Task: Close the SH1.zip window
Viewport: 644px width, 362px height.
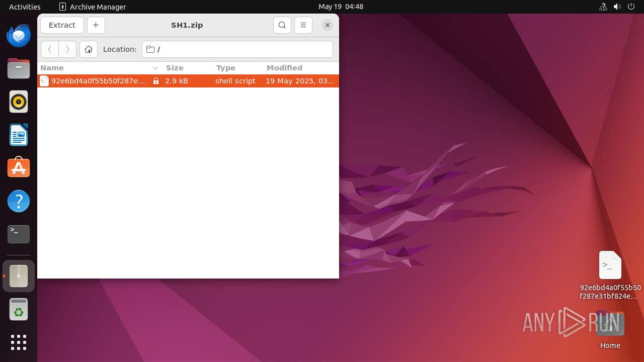Action: coord(327,25)
